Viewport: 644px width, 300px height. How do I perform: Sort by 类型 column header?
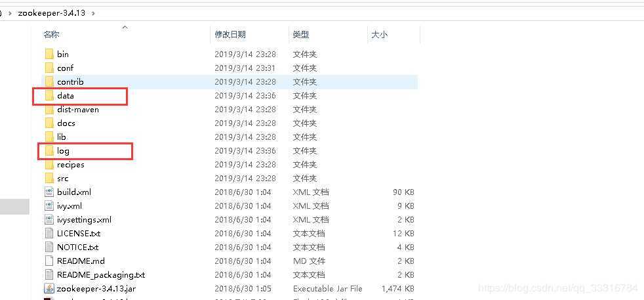(x=300, y=35)
